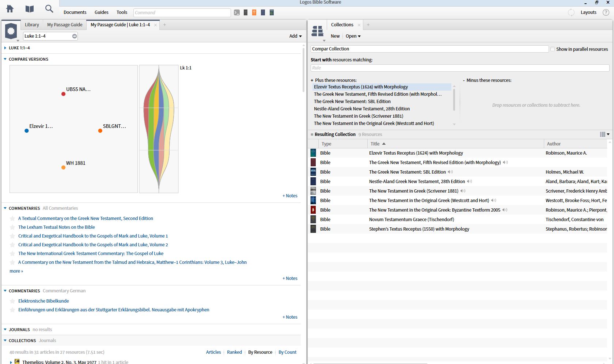This screenshot has width=614, height=364.
Task: Click cover thumbnail of Elzevir Textus Receptus row
Action: pyautogui.click(x=313, y=153)
